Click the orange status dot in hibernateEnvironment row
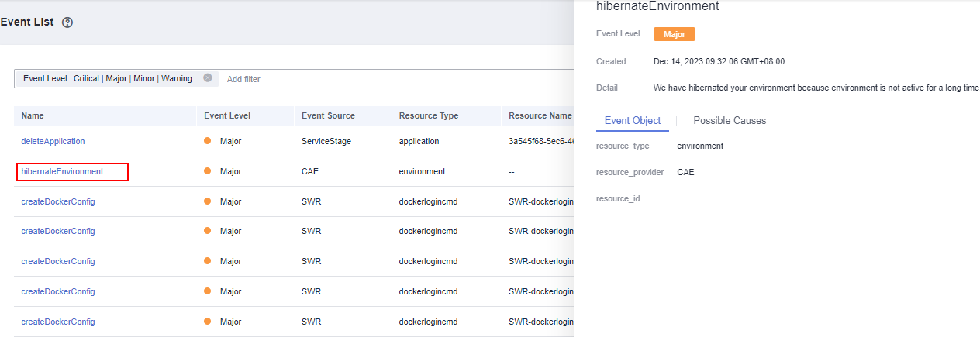The height and width of the screenshot is (337, 980). 208,171
